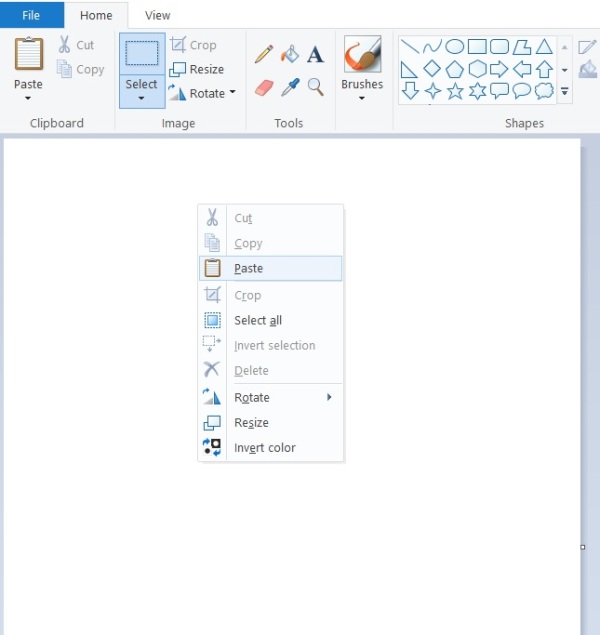Select the Left arrow shape
The width and height of the screenshot is (600, 635).
[x=522, y=69]
